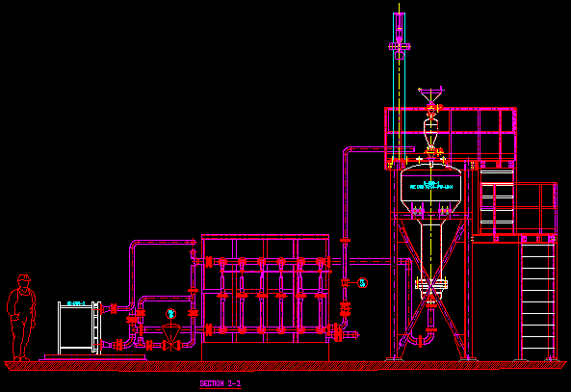The height and width of the screenshot is (392, 571).
Task: Click the cyan tag label on white skid
Action: click(76, 303)
